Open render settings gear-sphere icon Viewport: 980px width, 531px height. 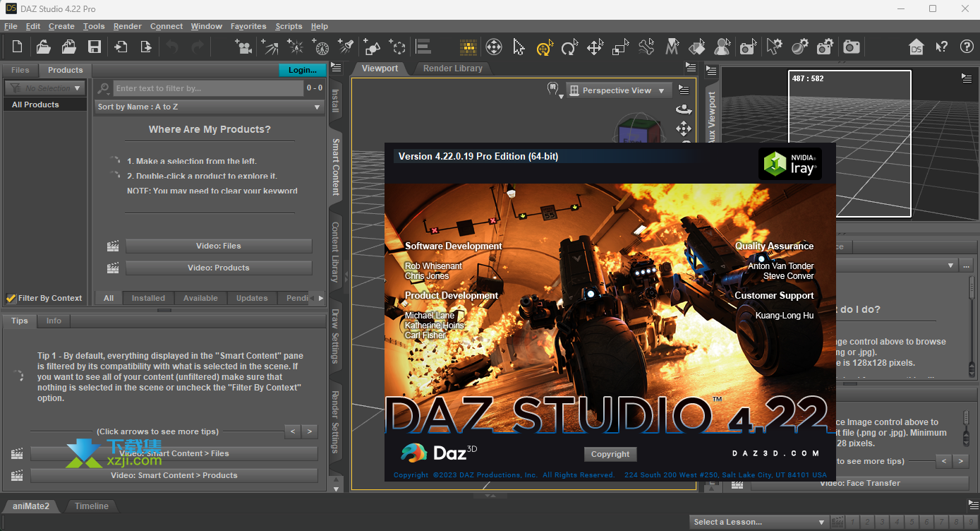click(x=799, y=47)
